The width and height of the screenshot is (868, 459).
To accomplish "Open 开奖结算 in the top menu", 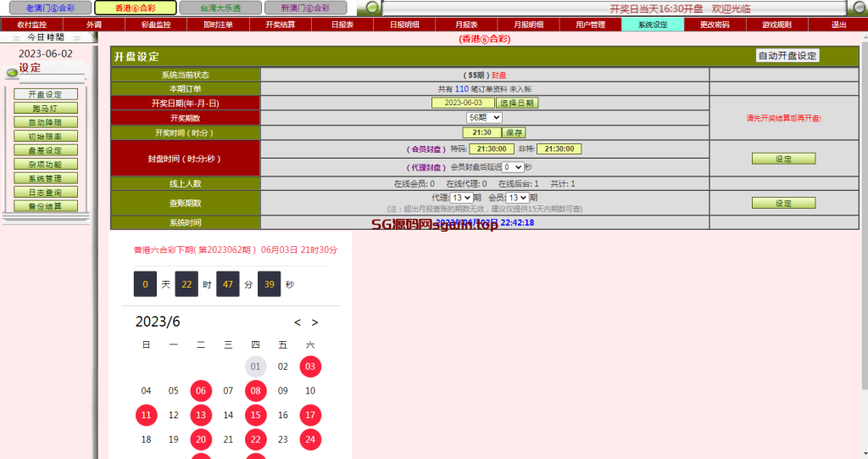I will click(281, 25).
